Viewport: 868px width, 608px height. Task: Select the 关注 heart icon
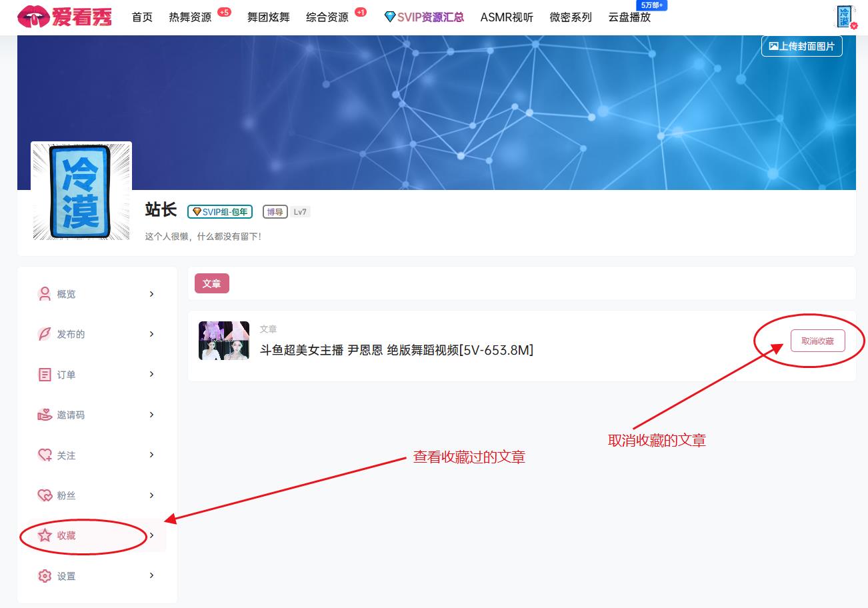[x=44, y=455]
